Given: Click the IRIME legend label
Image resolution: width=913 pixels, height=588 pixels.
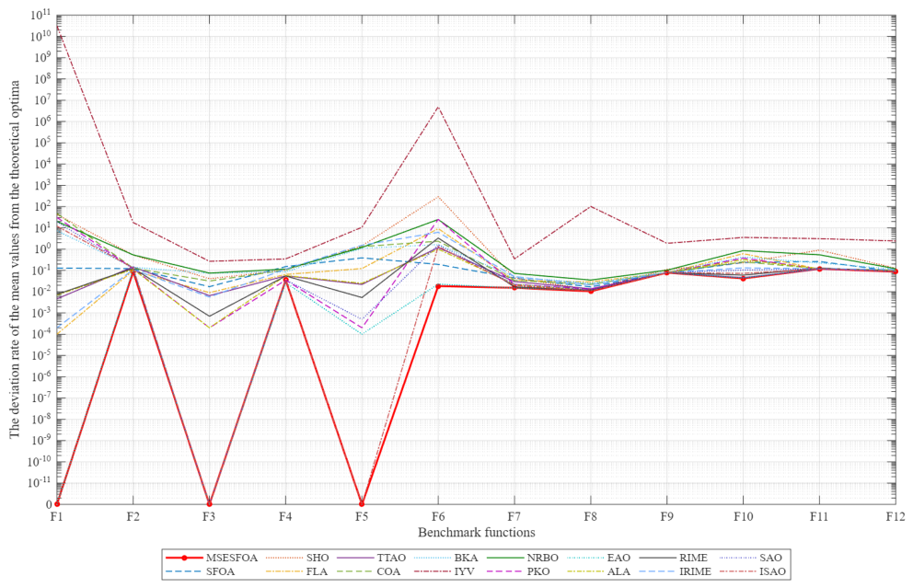Looking at the screenshot, I should click(x=695, y=571).
